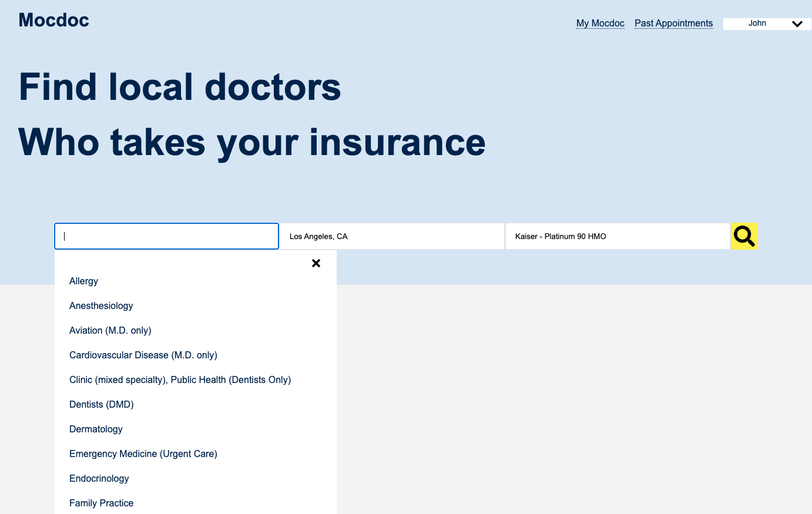Choose Emergency Medicine (Urgent Care)
This screenshot has height=514, width=812.
pyautogui.click(x=143, y=454)
